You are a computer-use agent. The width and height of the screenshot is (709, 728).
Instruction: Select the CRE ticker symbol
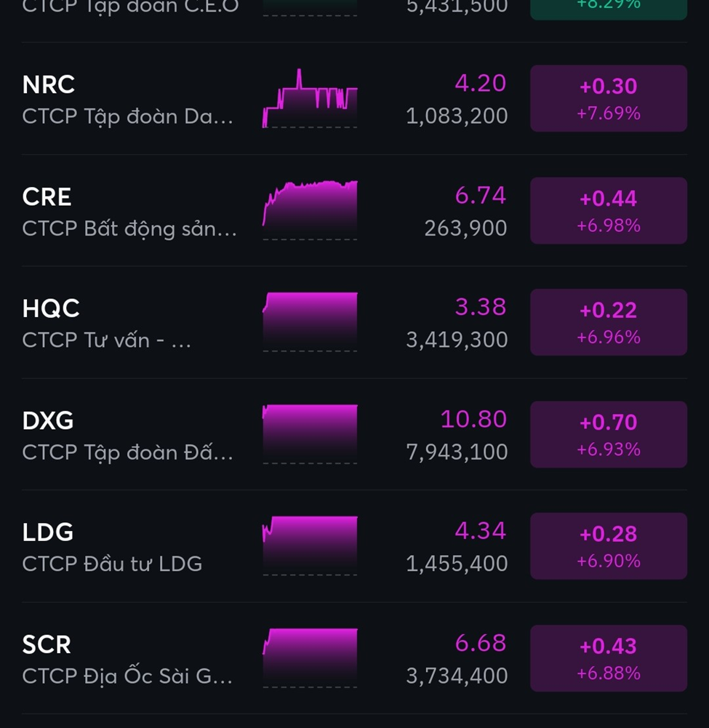(x=47, y=197)
